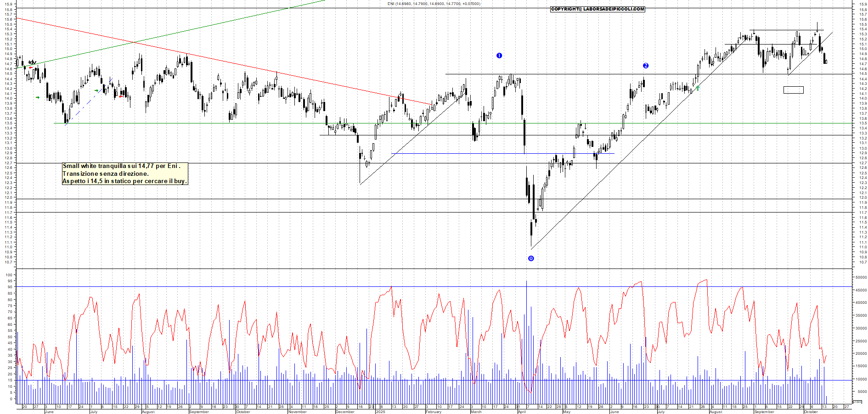Select the blue circle marker numbered 2
This screenshot has height=414, width=868.
[645, 66]
